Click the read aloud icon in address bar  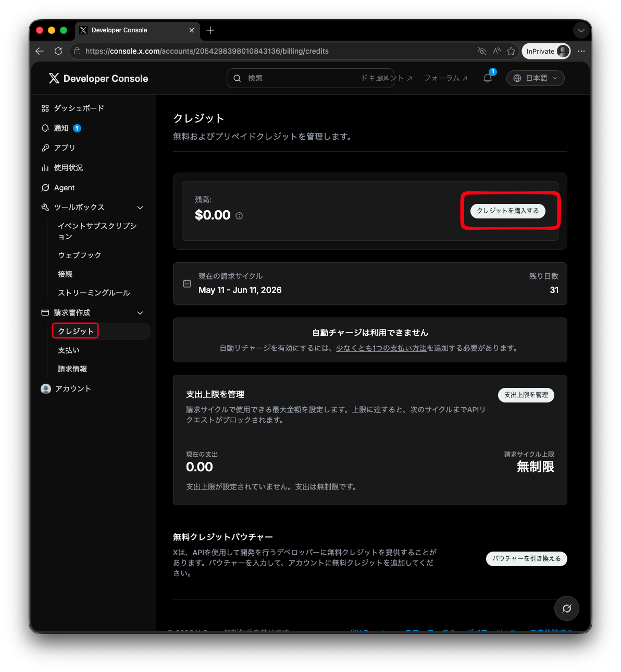(496, 51)
